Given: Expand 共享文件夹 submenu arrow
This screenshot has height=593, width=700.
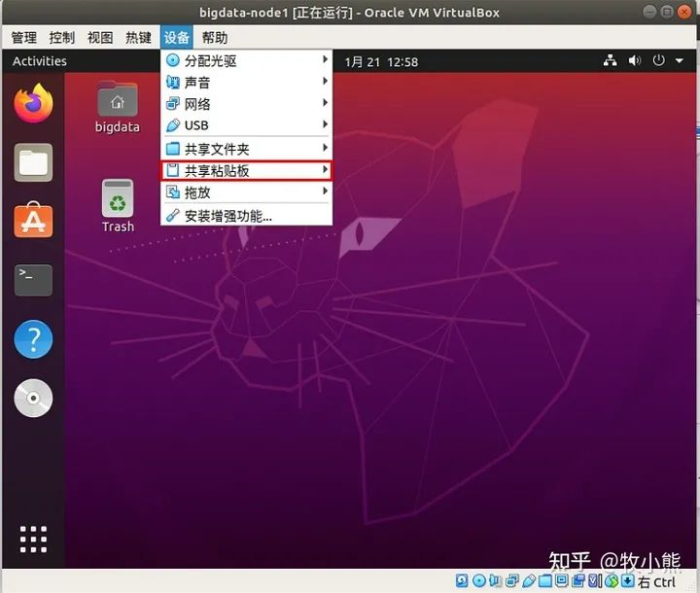Looking at the screenshot, I should pyautogui.click(x=325, y=148).
